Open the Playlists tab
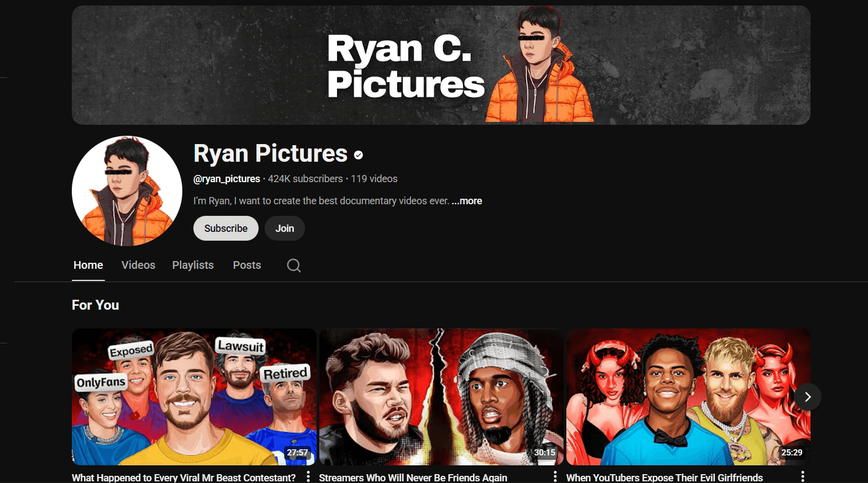This screenshot has width=868, height=483. coord(193,265)
